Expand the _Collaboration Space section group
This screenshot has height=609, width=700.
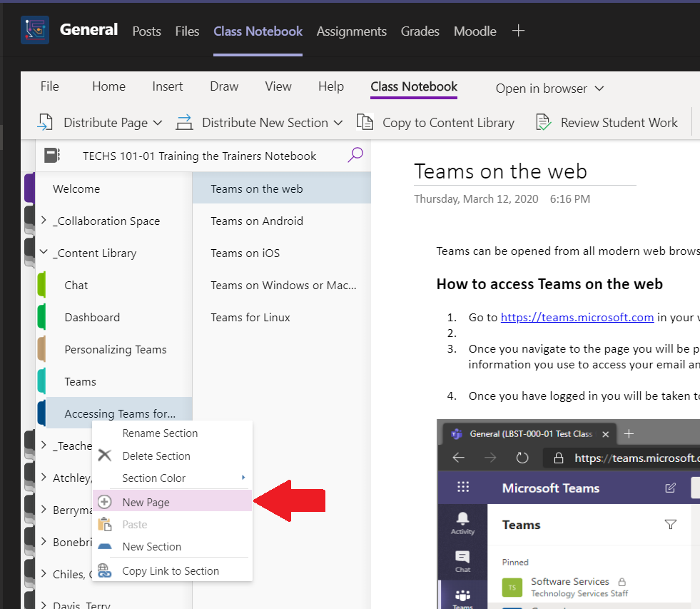click(x=44, y=221)
